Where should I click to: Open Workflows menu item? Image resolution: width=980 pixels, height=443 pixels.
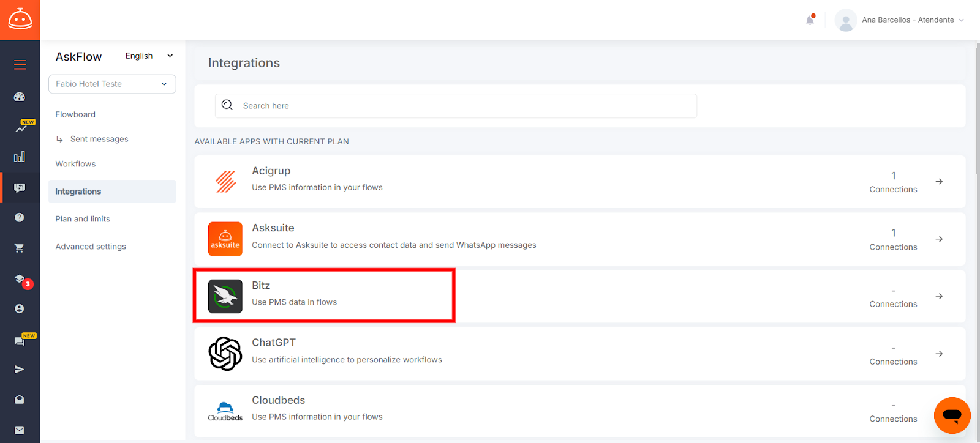pyautogui.click(x=75, y=164)
